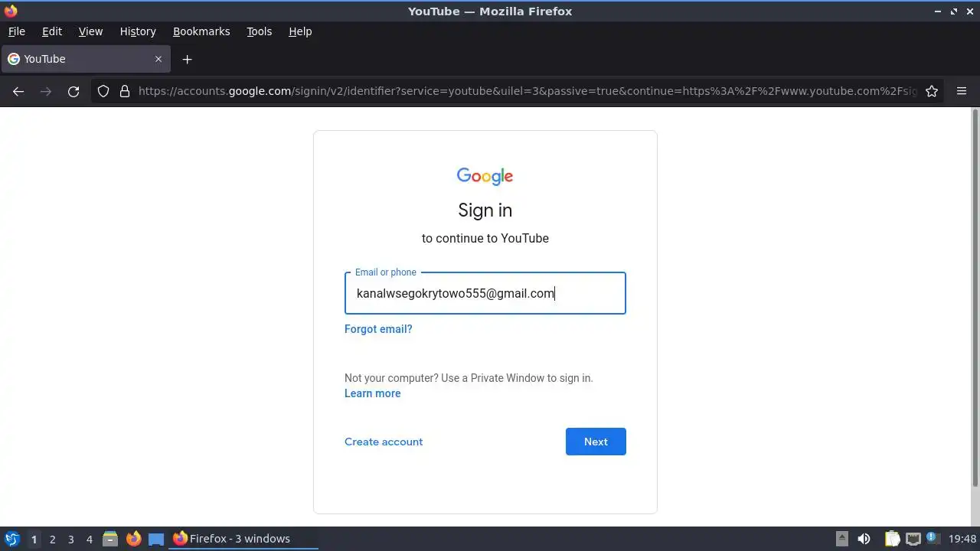Close the YouTube tab
Image resolution: width=980 pixels, height=551 pixels.
click(x=158, y=59)
